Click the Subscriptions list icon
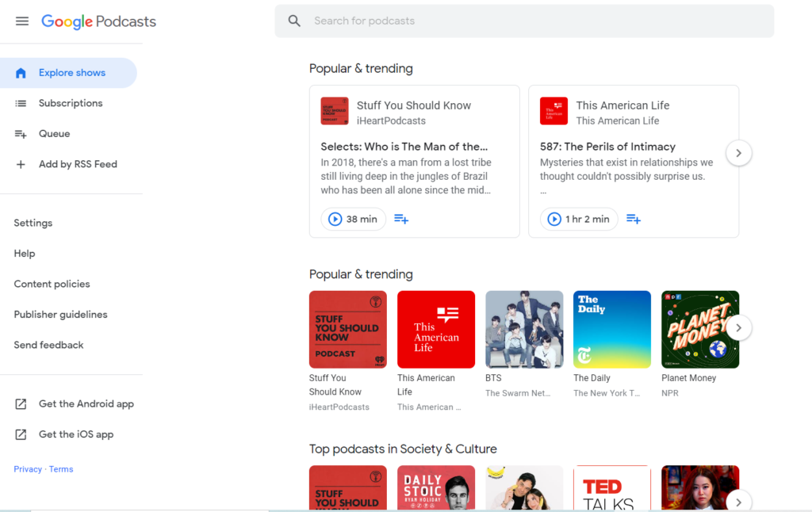Viewport: 812px width, 512px height. 21,104
